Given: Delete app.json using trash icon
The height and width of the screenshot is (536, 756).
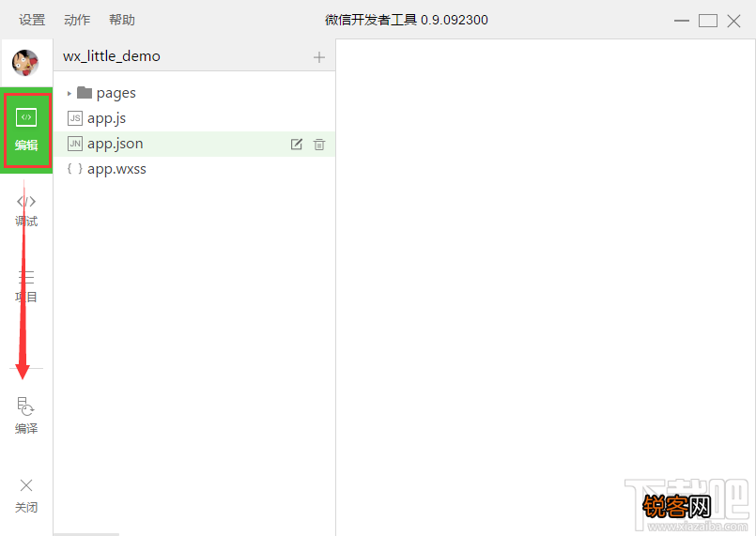Looking at the screenshot, I should (319, 145).
